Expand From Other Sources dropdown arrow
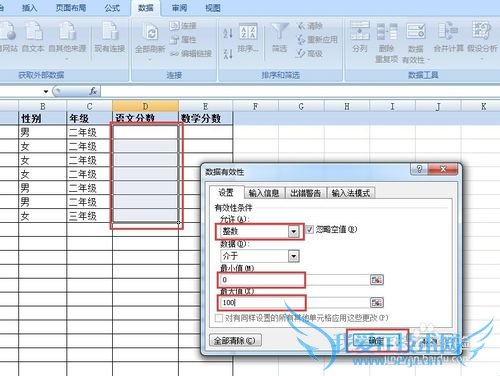 67,59
